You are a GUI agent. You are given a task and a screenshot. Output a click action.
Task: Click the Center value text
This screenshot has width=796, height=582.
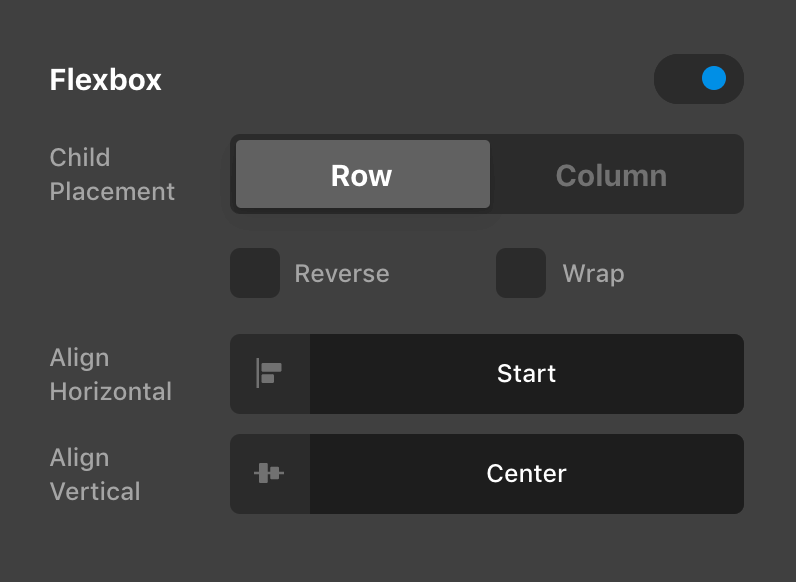coord(526,474)
